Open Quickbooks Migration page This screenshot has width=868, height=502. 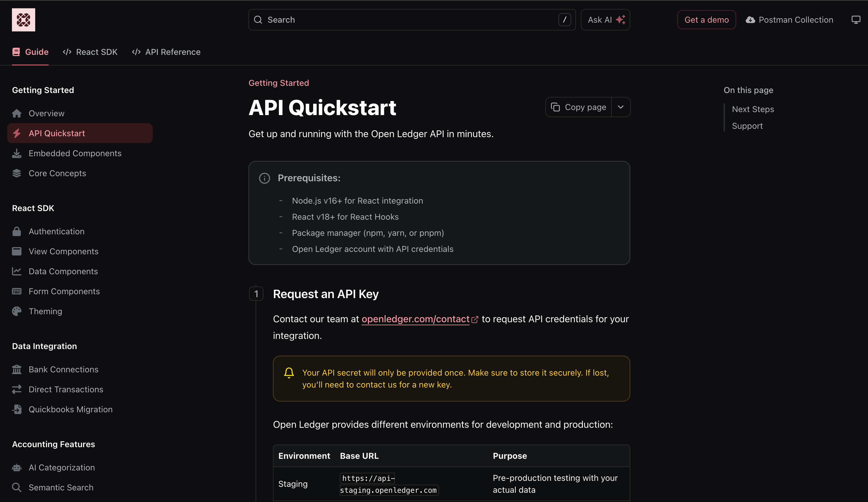80,409
